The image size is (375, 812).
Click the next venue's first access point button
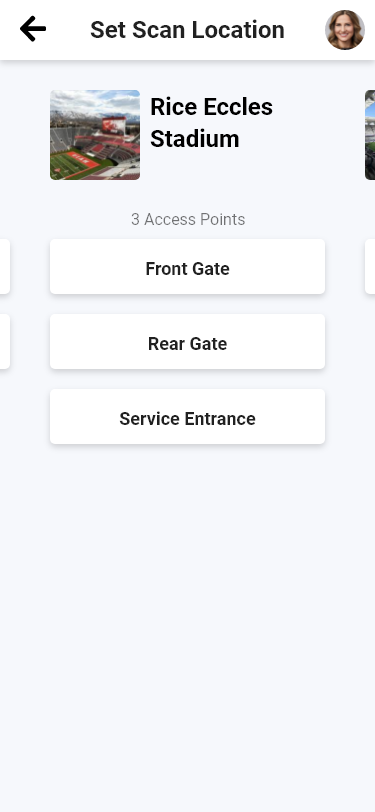pos(370,267)
